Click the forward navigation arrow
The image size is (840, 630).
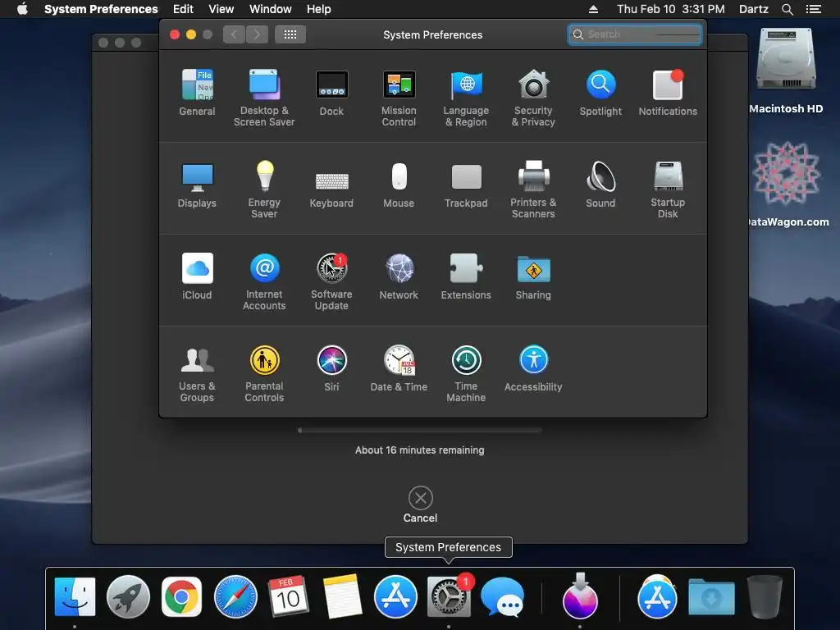[x=257, y=34]
